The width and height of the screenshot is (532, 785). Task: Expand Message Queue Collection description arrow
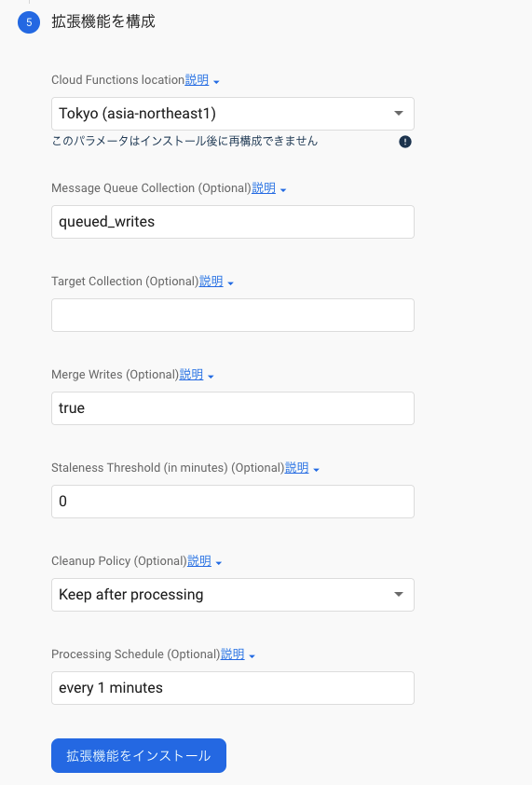point(283,190)
